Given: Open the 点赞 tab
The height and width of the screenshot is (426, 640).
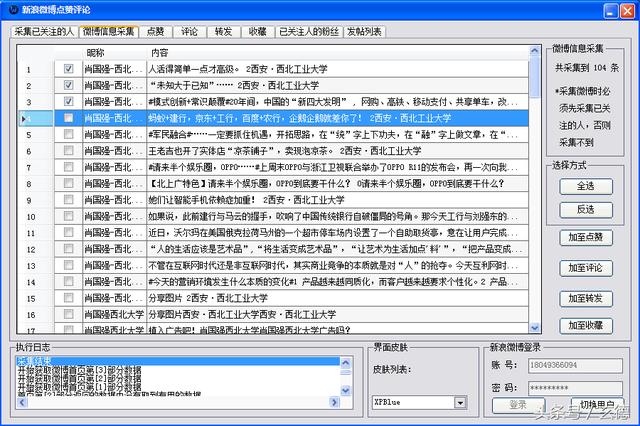Looking at the screenshot, I should 155,32.
